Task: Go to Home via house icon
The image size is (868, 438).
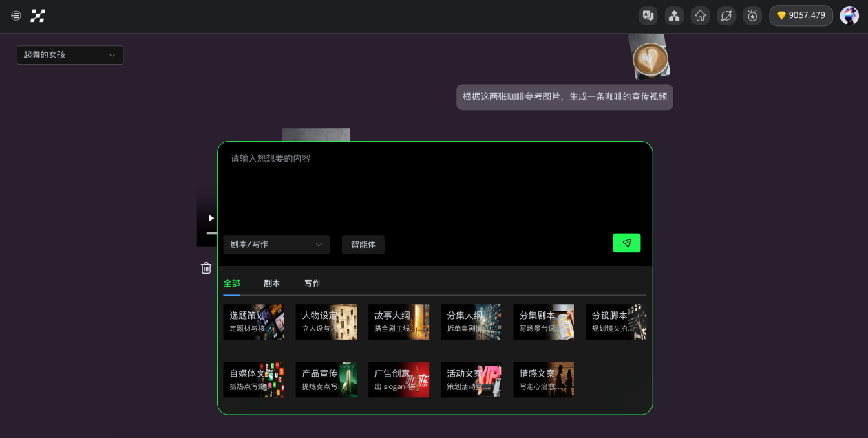Action: click(x=700, y=16)
